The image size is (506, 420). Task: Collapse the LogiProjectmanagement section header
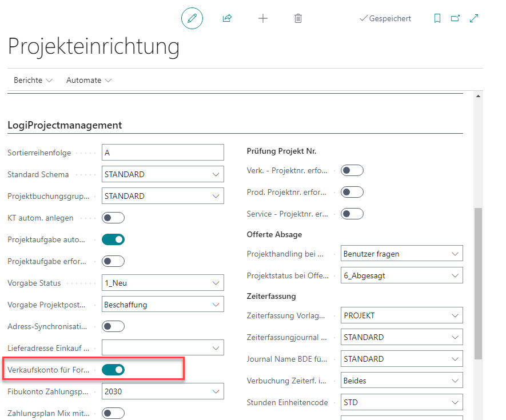(65, 125)
